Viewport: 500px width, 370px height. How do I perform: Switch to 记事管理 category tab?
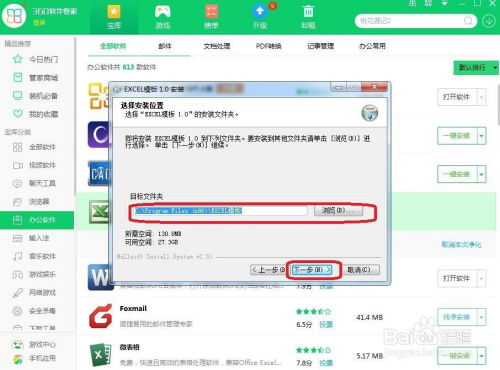coord(320,46)
